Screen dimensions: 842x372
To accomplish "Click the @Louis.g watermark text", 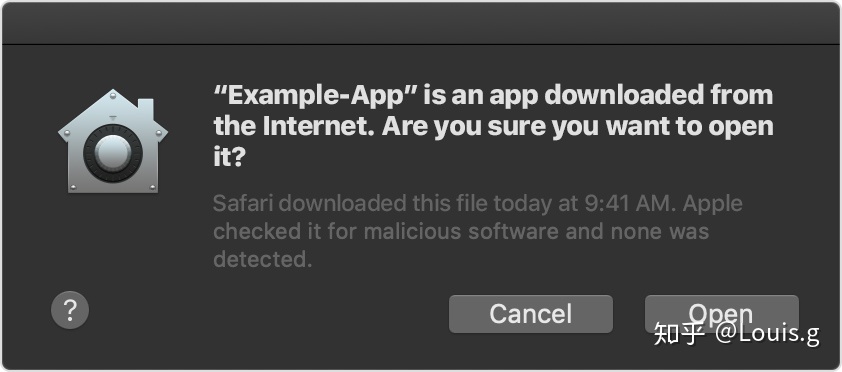I will 766,334.
